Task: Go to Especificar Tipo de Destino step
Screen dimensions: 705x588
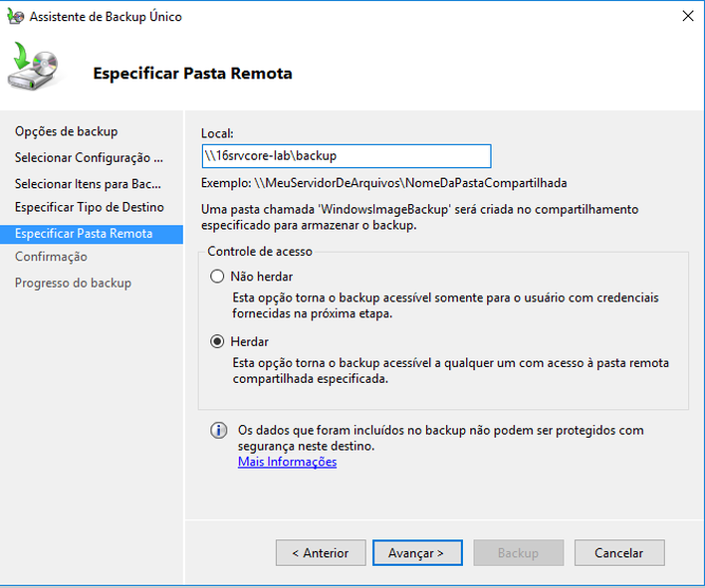Action: (x=90, y=207)
